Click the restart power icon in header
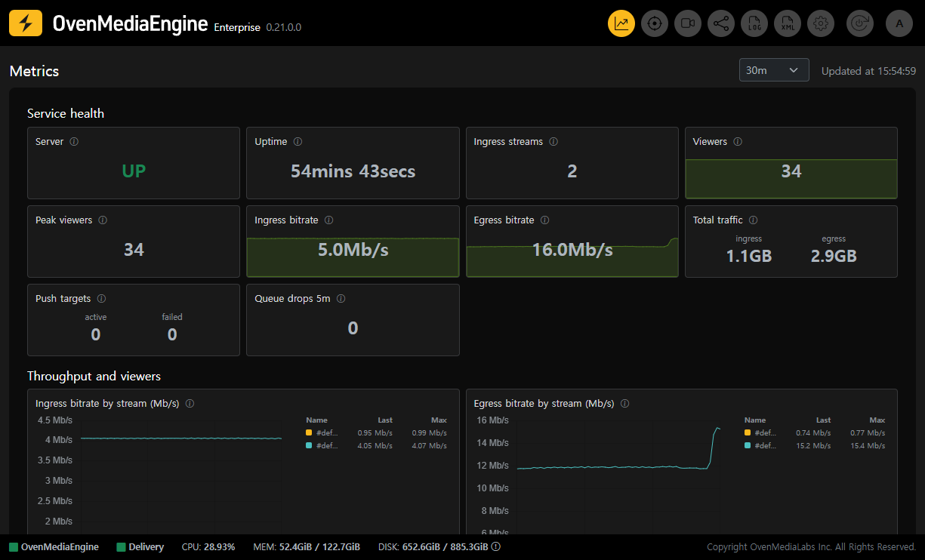 click(x=860, y=23)
